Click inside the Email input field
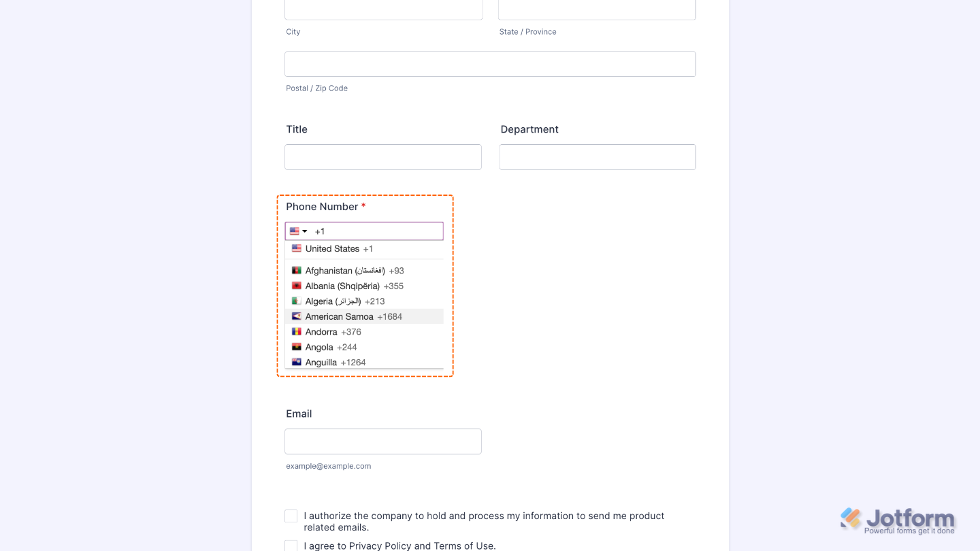Image resolution: width=980 pixels, height=551 pixels. (382, 441)
